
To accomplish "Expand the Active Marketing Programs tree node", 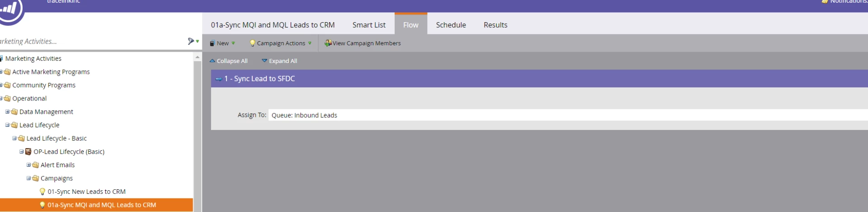I will coord(1,72).
